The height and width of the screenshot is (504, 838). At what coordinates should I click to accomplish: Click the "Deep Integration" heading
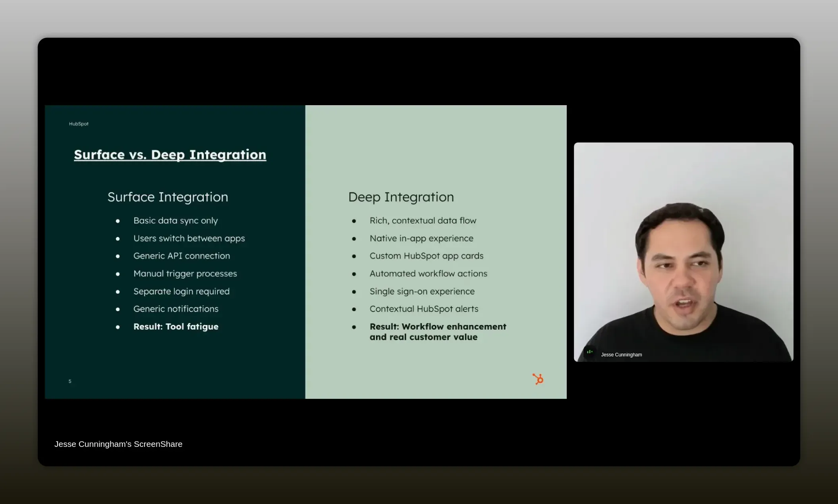pyautogui.click(x=401, y=197)
